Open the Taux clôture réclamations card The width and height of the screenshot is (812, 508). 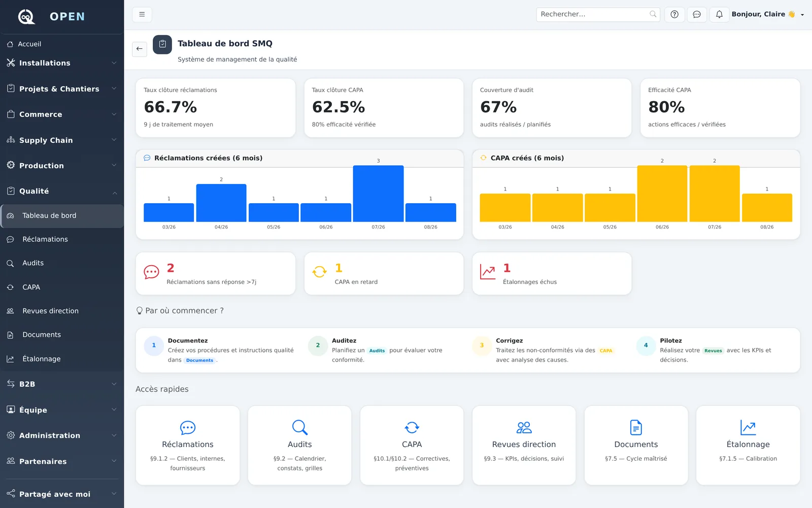(216, 108)
